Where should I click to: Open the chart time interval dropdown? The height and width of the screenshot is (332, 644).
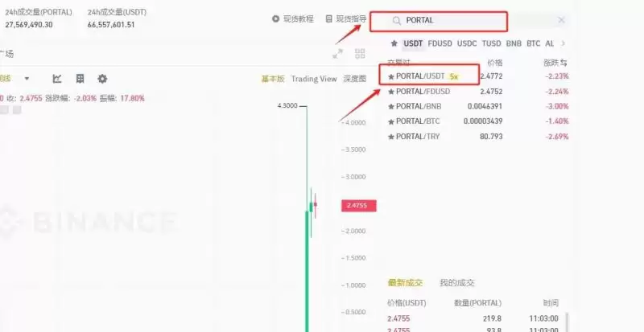(x=27, y=79)
